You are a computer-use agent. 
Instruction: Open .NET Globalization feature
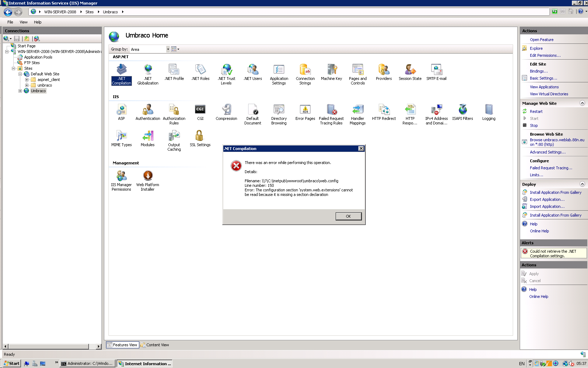[148, 74]
